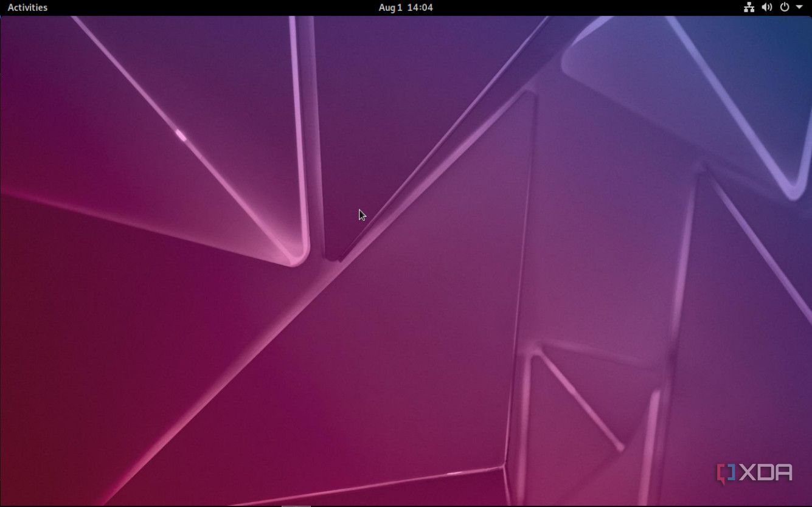The image size is (812, 507).
Task: Click the wired network status icon
Action: (x=749, y=7)
